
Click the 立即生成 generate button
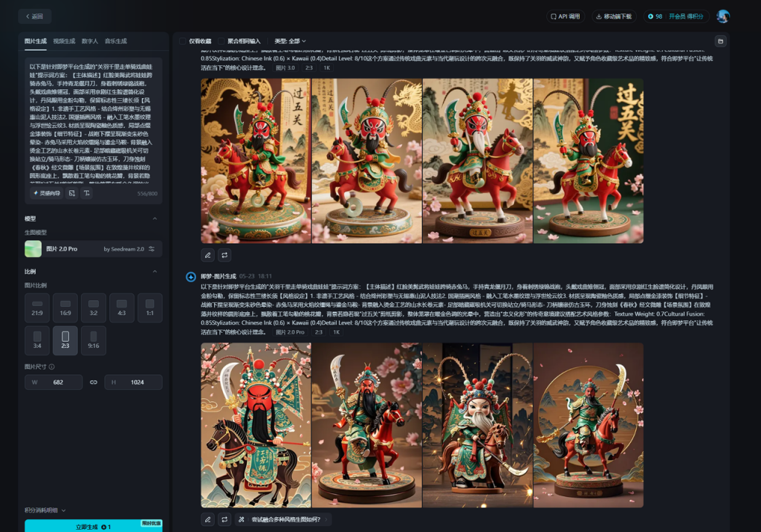93,526
